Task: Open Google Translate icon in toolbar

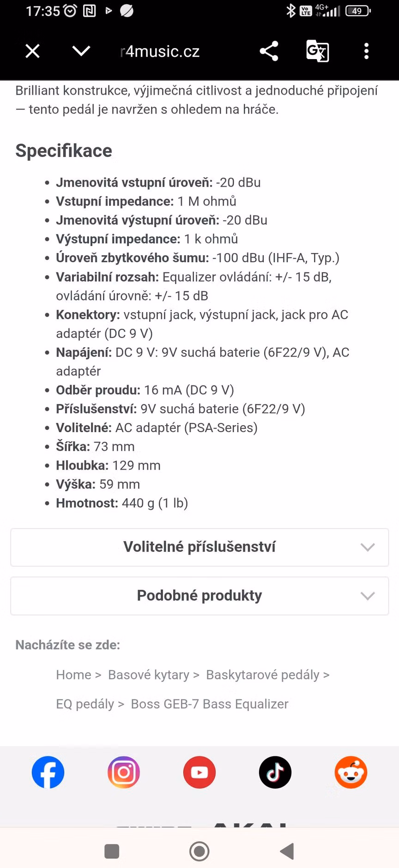Action: 318,51
